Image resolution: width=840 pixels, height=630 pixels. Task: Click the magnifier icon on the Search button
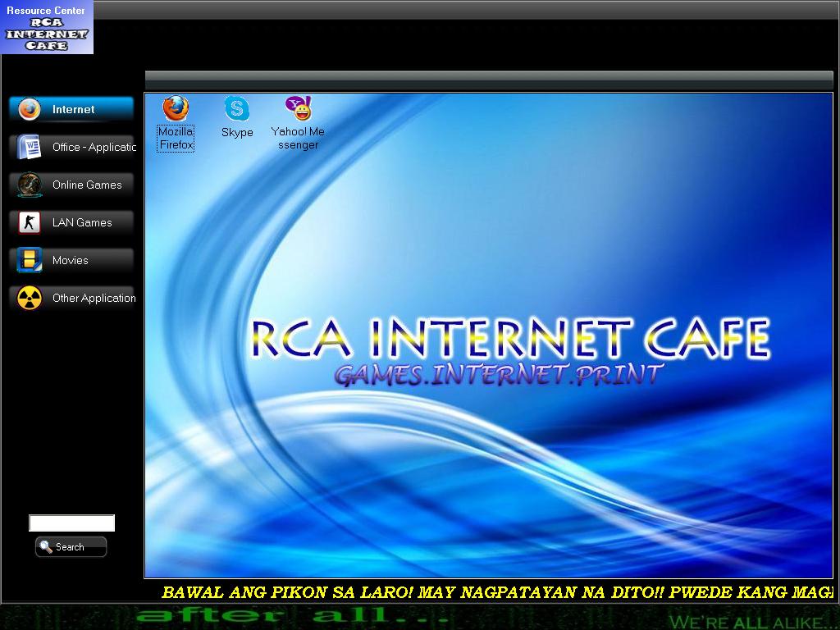[45, 547]
